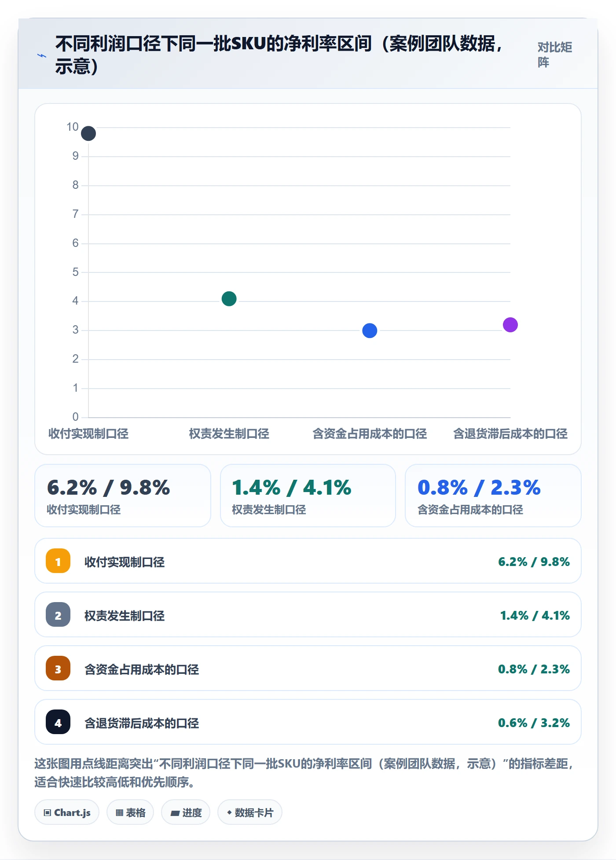The width and height of the screenshot is (616, 860).
Task: Select the dark data point for 收付实现制口径
Action: coord(88,133)
